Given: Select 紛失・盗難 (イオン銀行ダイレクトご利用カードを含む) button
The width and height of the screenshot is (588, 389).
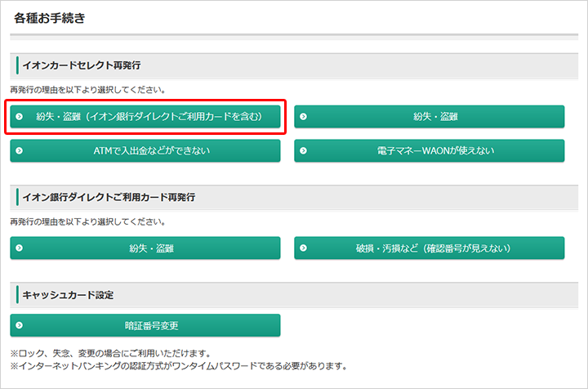Looking at the screenshot, I should click(x=145, y=117).
